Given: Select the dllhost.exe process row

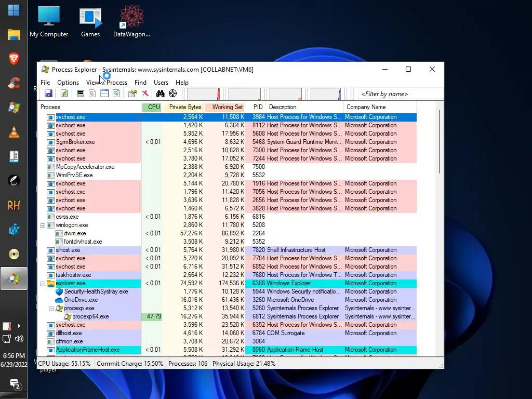Looking at the screenshot, I should [x=228, y=333].
